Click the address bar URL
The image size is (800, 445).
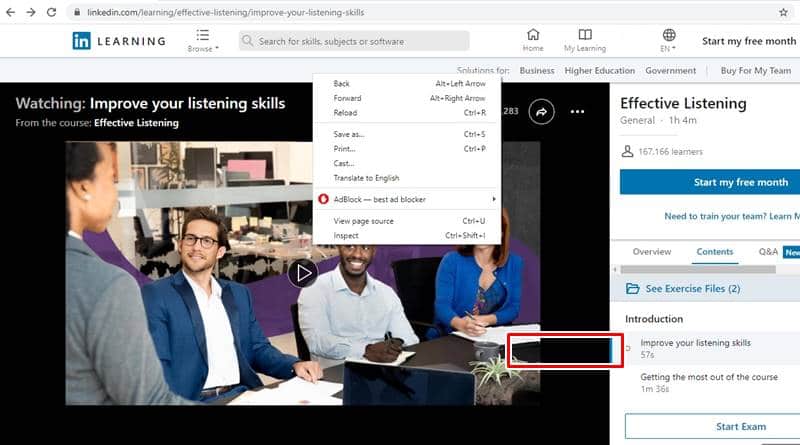coord(225,12)
